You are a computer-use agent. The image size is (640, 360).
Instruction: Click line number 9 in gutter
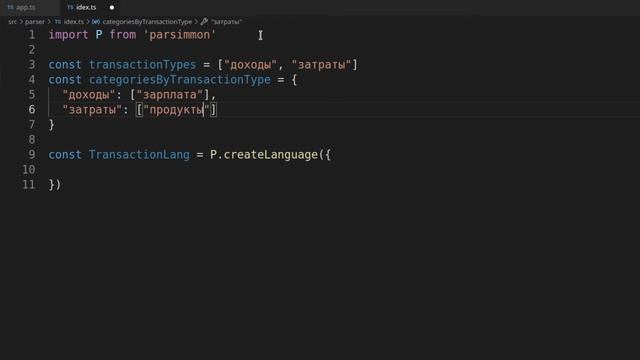(x=32, y=154)
